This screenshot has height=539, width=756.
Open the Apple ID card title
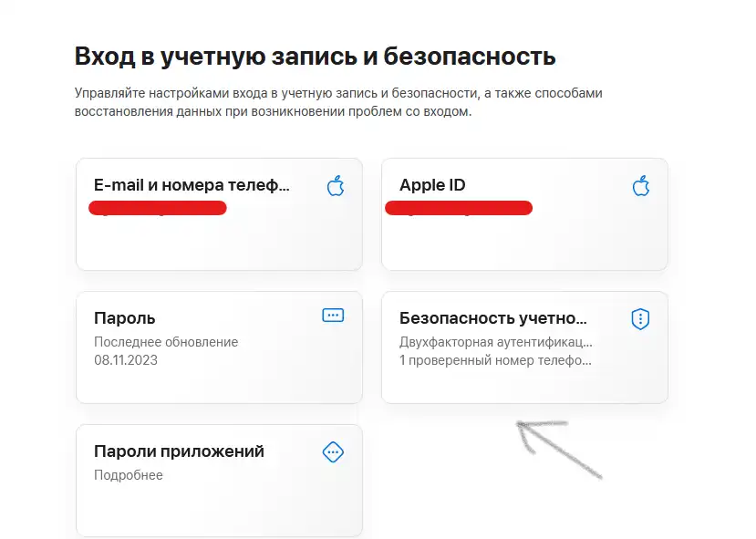[432, 184]
